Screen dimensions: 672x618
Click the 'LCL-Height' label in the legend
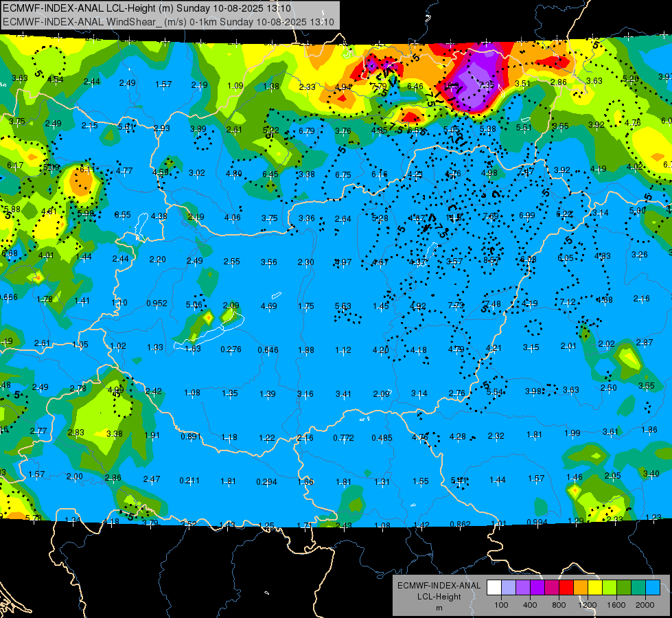[439, 597]
